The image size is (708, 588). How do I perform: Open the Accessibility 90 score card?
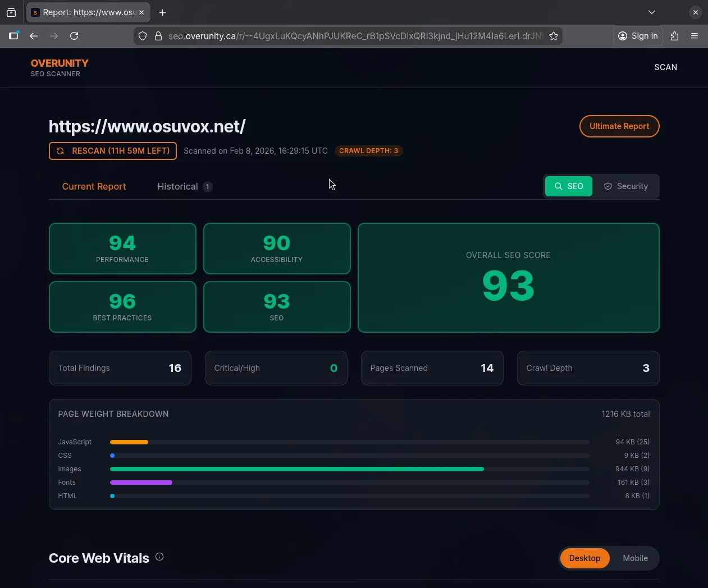point(277,249)
